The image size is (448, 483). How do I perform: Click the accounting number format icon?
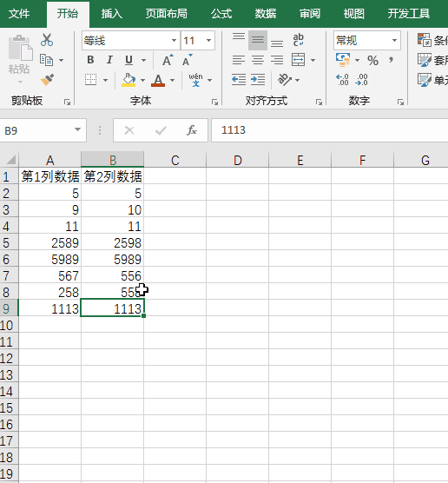click(x=343, y=60)
